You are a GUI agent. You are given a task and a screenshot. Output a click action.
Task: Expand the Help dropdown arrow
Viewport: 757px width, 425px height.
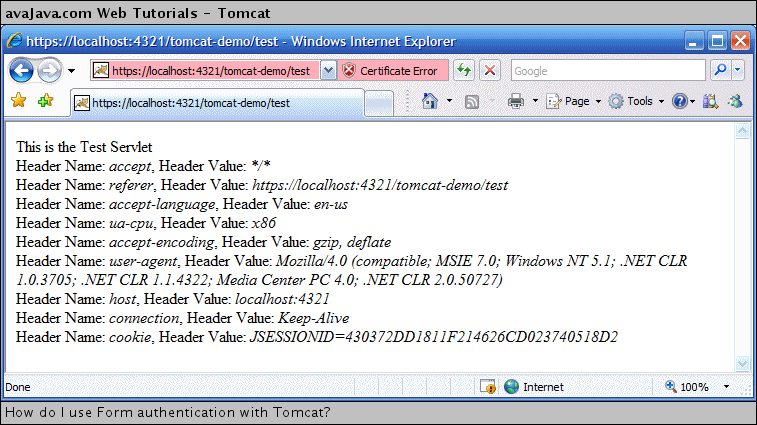pos(692,101)
